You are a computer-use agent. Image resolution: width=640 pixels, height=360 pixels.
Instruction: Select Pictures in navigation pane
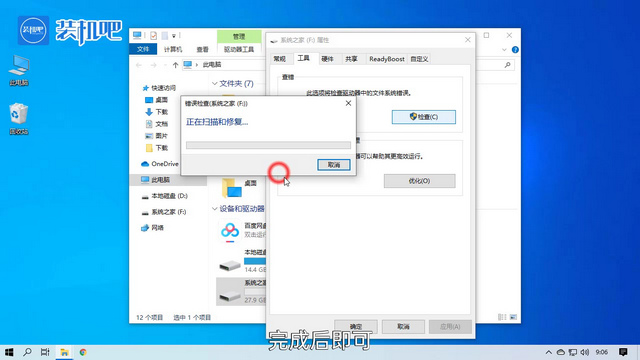[157, 136]
